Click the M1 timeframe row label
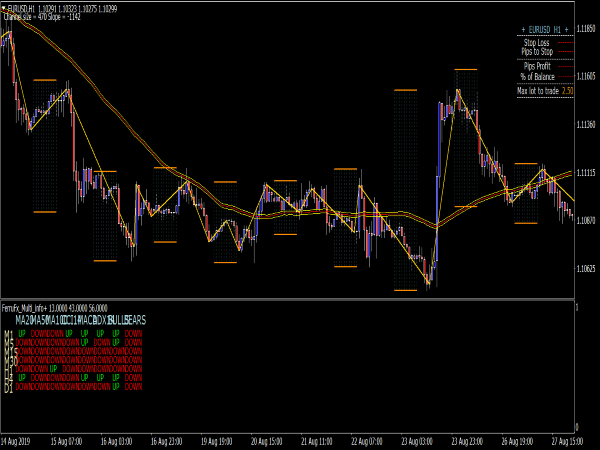This screenshot has width=600, height=450. [x=8, y=333]
